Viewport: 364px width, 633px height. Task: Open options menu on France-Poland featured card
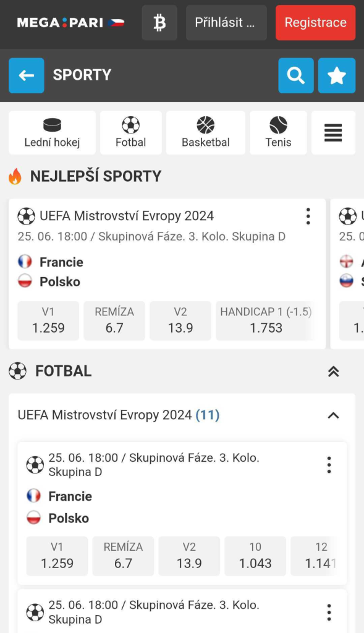point(308,216)
